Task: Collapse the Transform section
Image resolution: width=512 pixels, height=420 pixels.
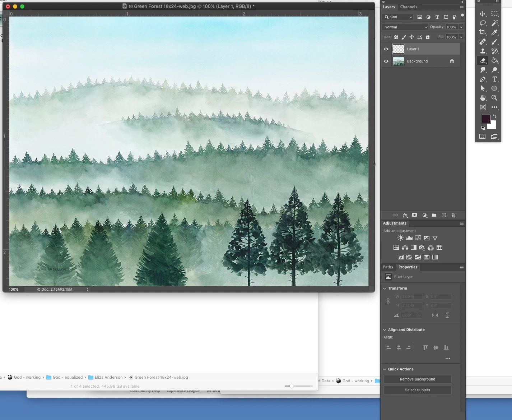Action: click(385, 289)
